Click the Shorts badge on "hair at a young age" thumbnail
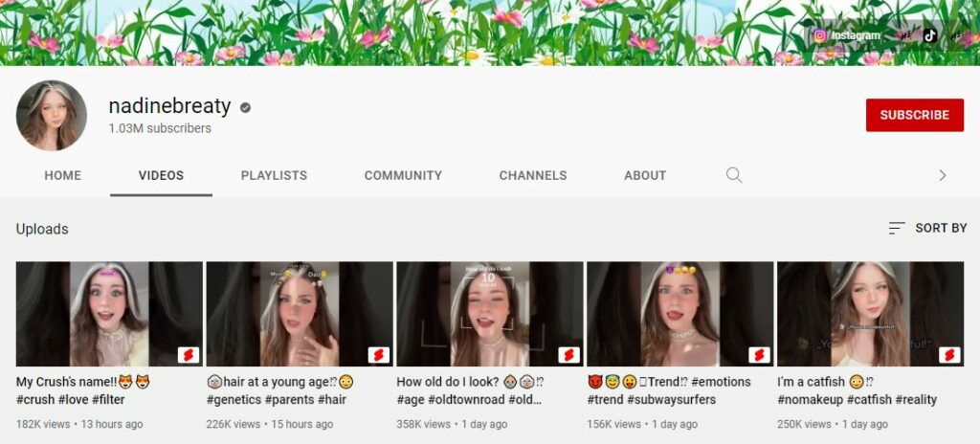 click(379, 355)
